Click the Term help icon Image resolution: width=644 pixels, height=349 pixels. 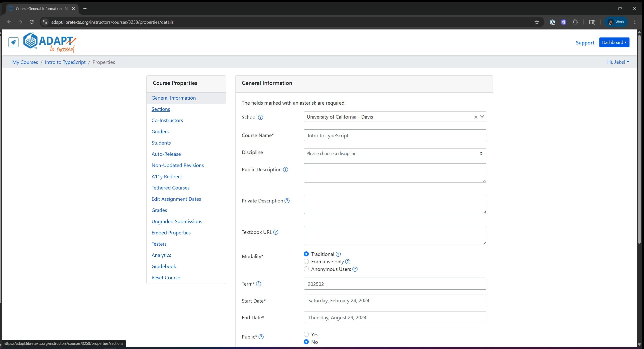coord(259,284)
